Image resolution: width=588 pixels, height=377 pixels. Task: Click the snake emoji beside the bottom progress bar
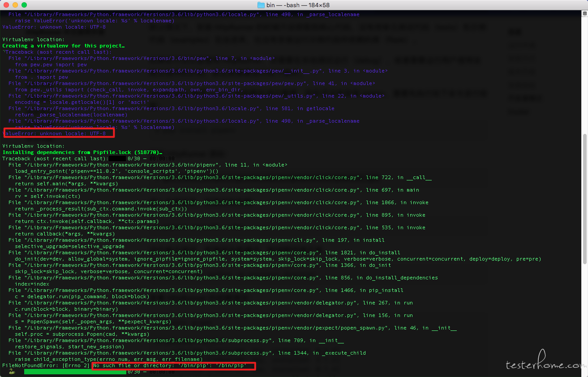pyautogui.click(x=12, y=372)
